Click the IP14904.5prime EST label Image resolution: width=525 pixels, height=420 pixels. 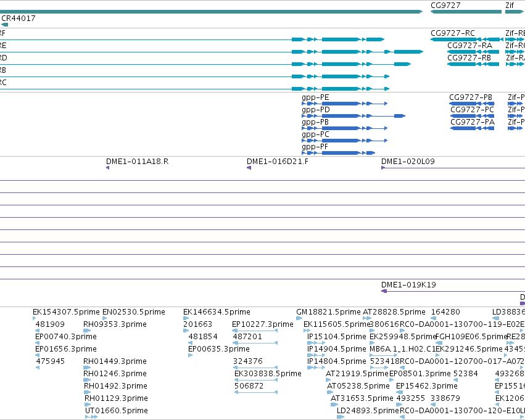coord(336,350)
